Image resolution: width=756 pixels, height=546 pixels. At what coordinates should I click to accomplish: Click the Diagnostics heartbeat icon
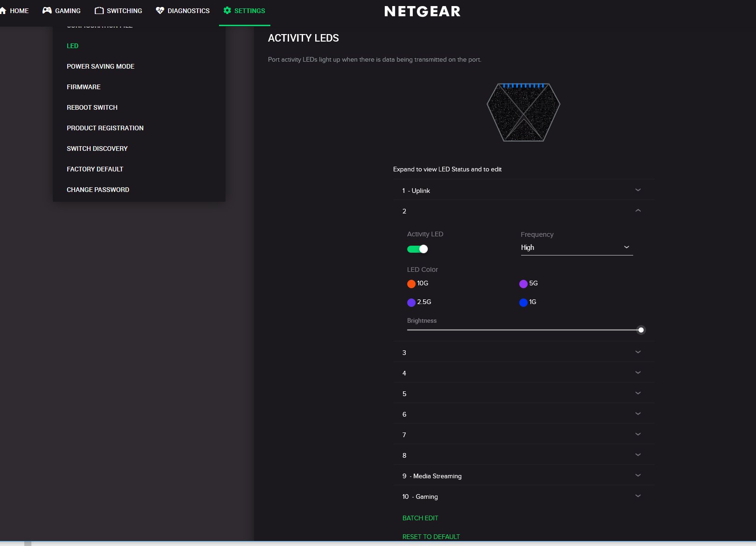click(160, 10)
